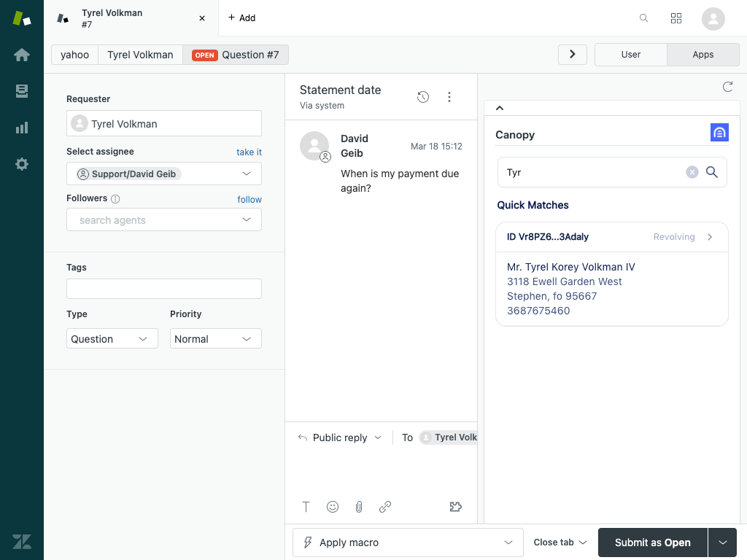Open the Priority dropdown

click(215, 339)
